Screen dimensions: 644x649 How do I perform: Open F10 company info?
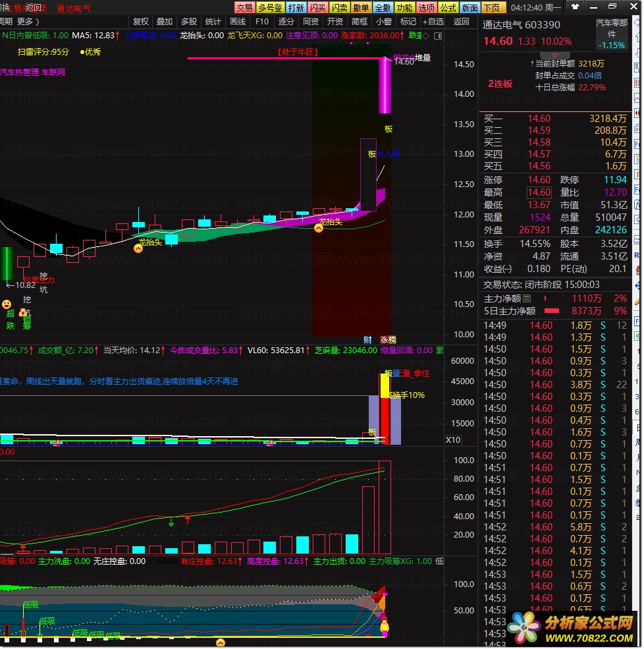point(262,22)
